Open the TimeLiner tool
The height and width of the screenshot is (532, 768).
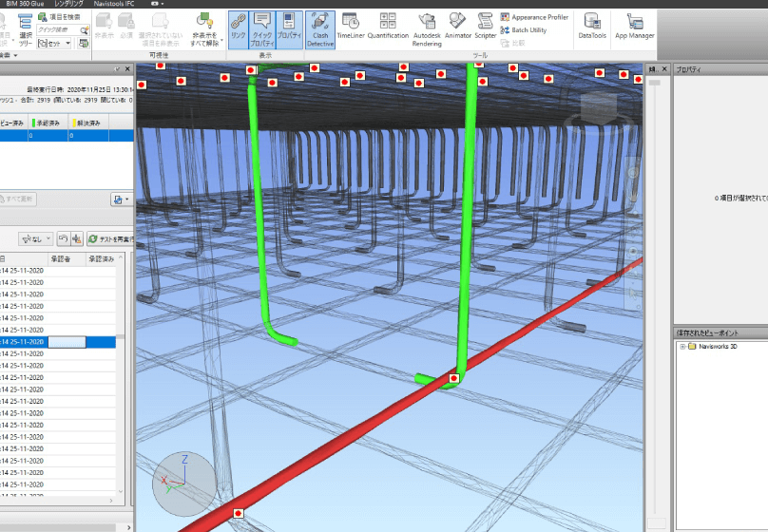tap(351, 27)
